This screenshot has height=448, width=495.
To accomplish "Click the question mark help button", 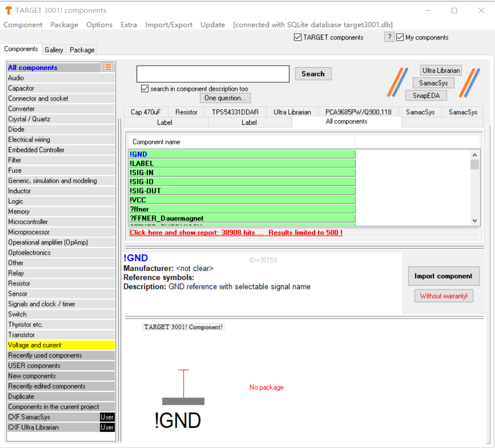I will [x=389, y=37].
